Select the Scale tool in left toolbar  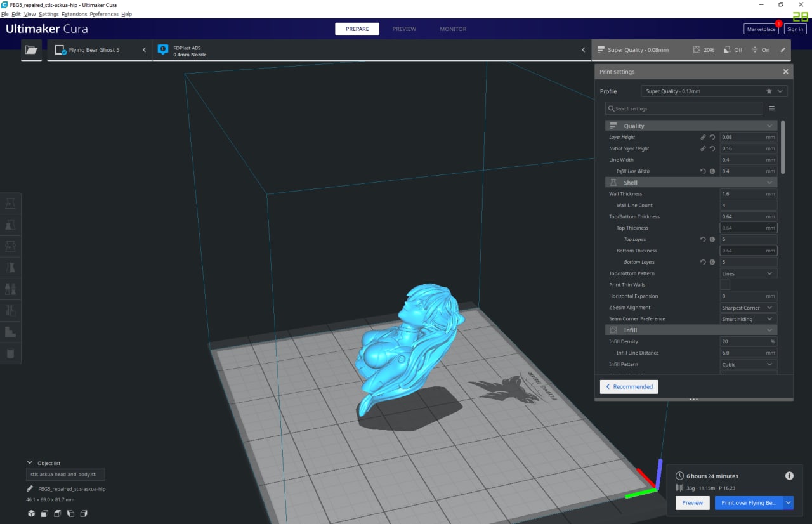click(10, 225)
